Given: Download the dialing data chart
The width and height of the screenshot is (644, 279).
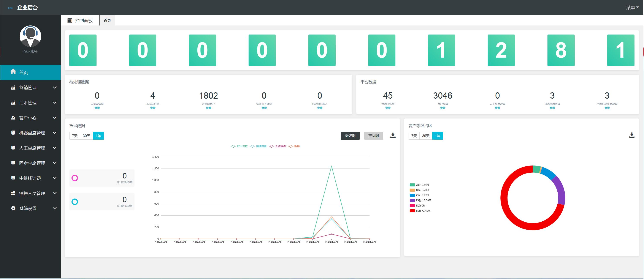Looking at the screenshot, I should pos(393,135).
